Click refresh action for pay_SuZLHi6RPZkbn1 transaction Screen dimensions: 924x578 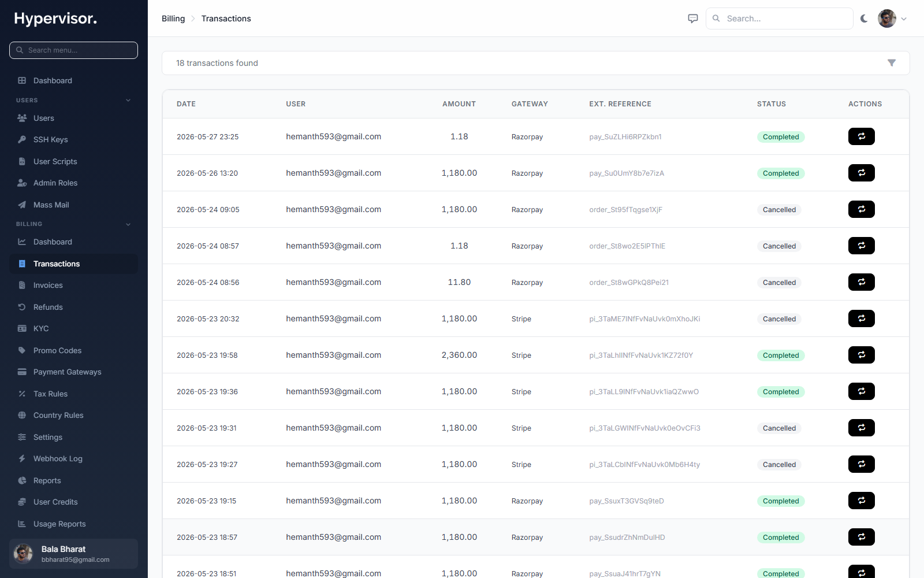pyautogui.click(x=861, y=136)
